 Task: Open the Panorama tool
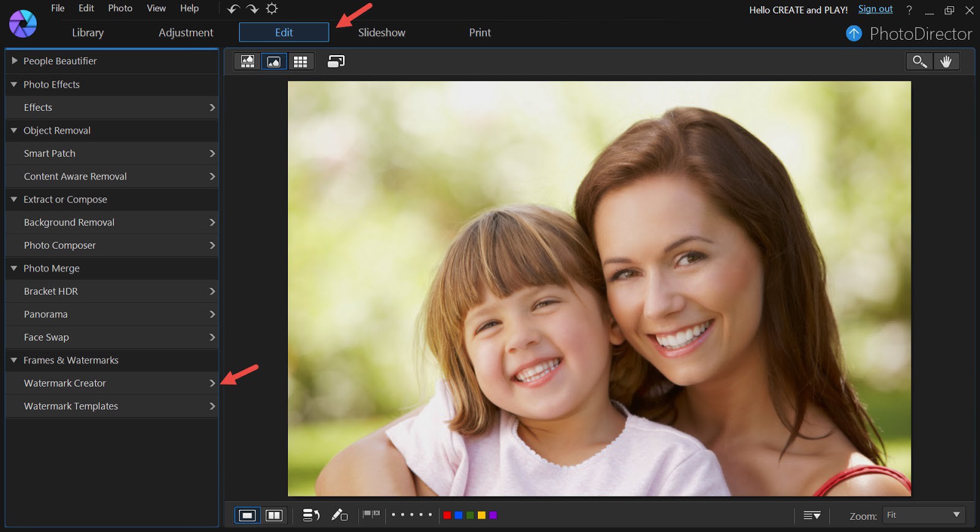click(x=111, y=314)
